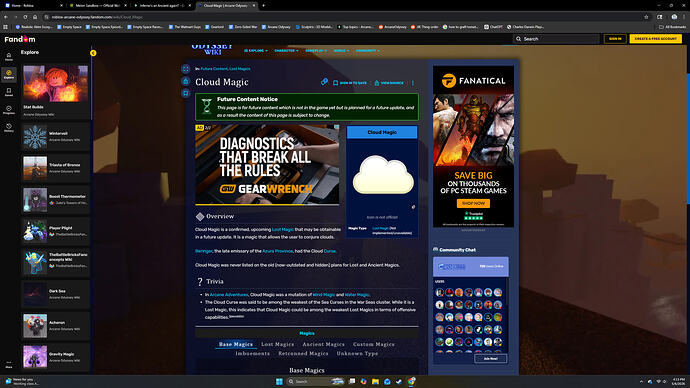This screenshot has height=388, width=690.
Task: Open Chrome icon in the taskbar
Action: pyautogui.click(x=411, y=381)
